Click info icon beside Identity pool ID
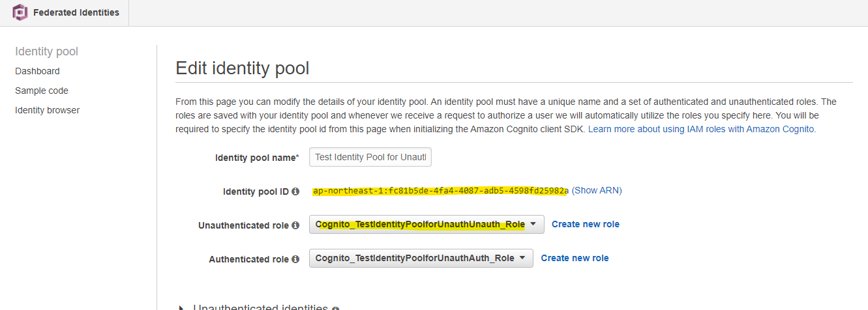 [x=295, y=191]
